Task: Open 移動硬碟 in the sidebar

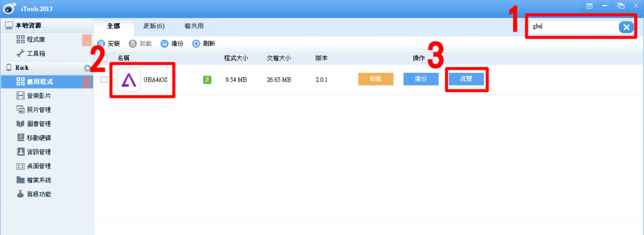Action: coord(47,138)
